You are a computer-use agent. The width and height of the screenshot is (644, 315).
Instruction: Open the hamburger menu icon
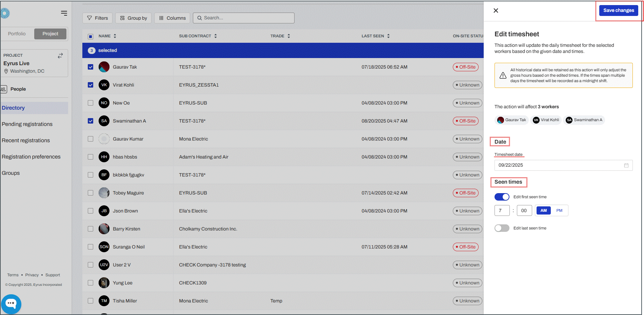(64, 13)
